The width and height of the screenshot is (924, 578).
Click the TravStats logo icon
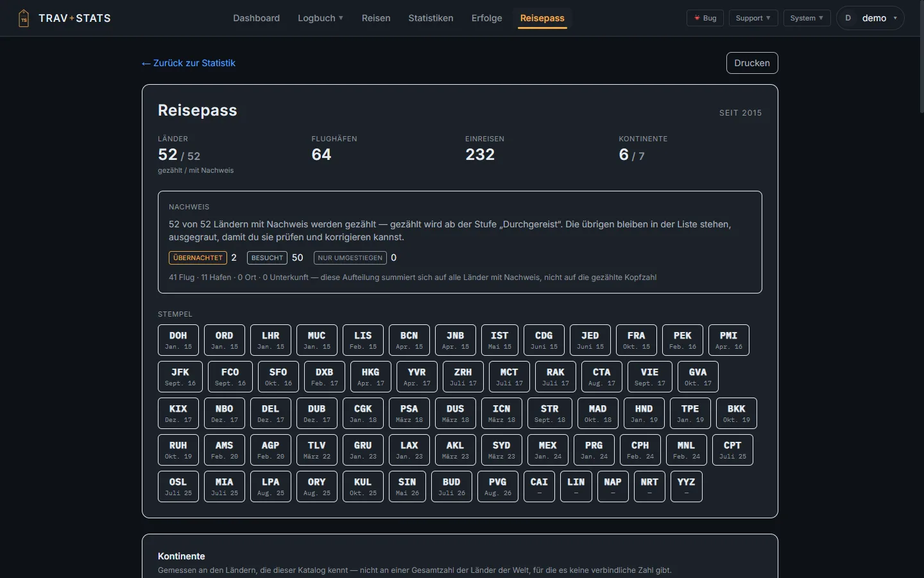click(x=24, y=18)
